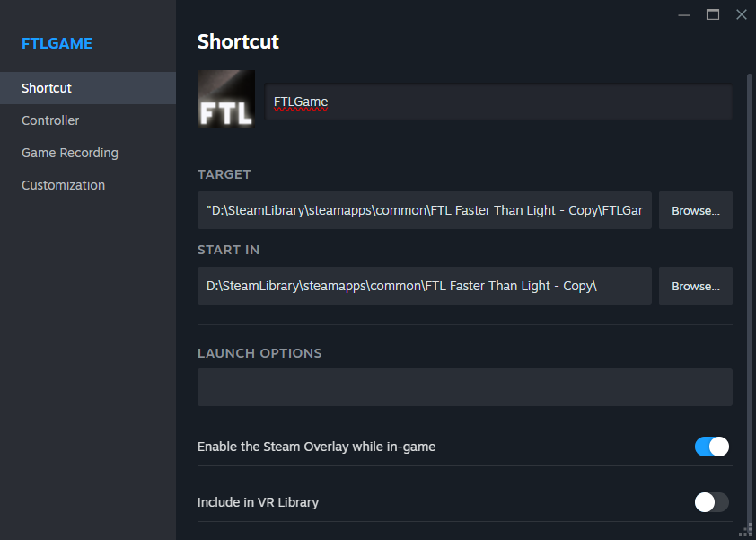The height and width of the screenshot is (540, 756).
Task: Maximize the properties window
Action: pyautogui.click(x=713, y=14)
